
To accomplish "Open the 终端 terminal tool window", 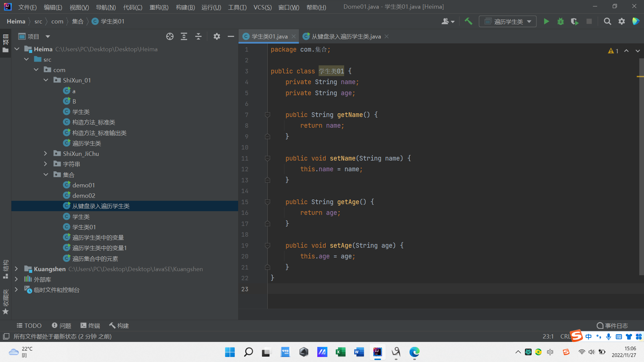I will tap(90, 325).
